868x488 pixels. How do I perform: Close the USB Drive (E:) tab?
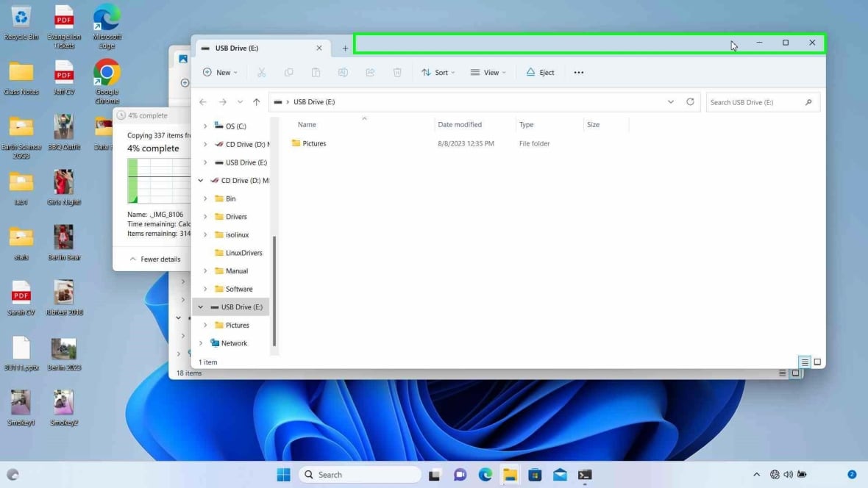pos(319,48)
